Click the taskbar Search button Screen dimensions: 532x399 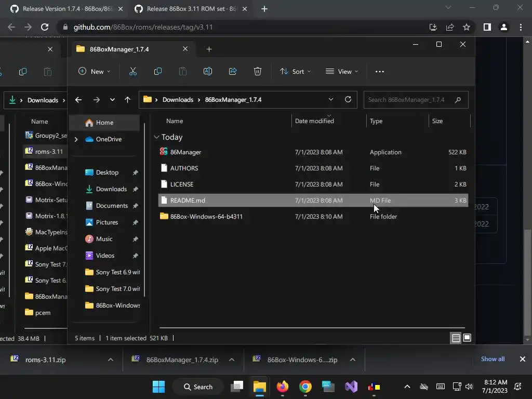point(198,387)
